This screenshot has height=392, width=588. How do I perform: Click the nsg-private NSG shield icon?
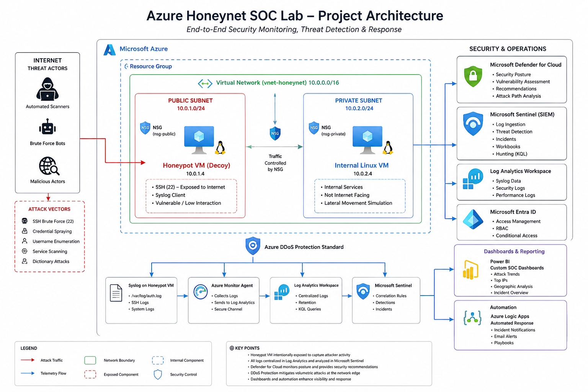tap(314, 128)
